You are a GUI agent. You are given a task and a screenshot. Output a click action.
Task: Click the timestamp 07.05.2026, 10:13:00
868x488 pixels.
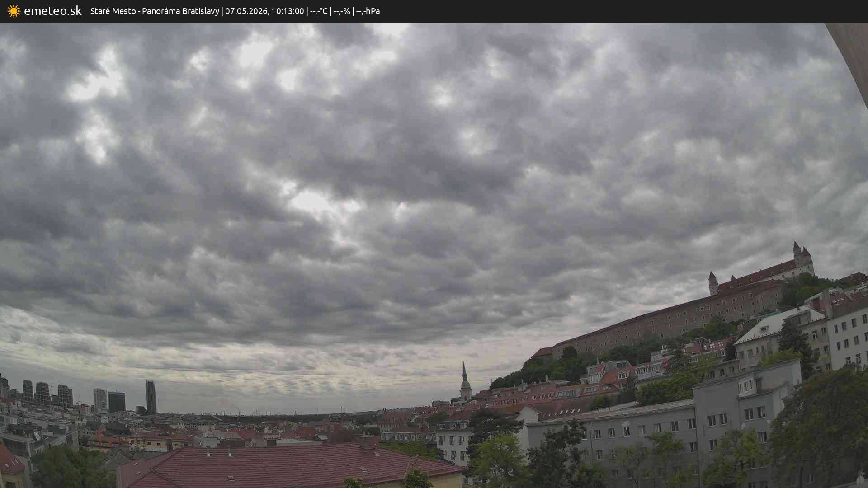coord(264,11)
